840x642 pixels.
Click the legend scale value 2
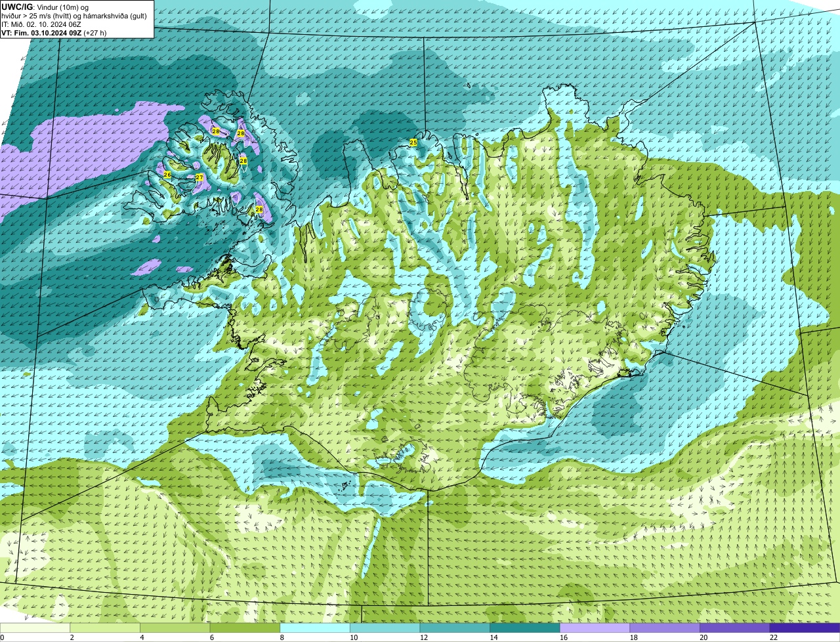72,637
